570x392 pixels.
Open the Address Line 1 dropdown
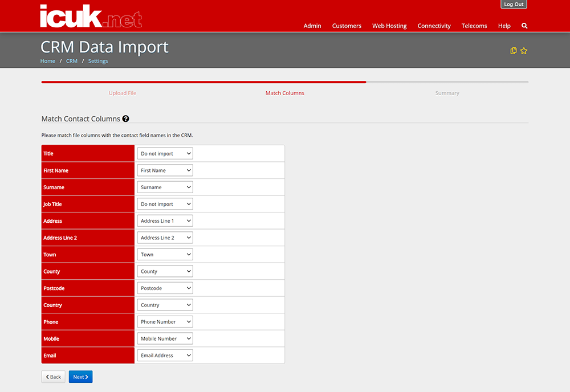pos(165,221)
